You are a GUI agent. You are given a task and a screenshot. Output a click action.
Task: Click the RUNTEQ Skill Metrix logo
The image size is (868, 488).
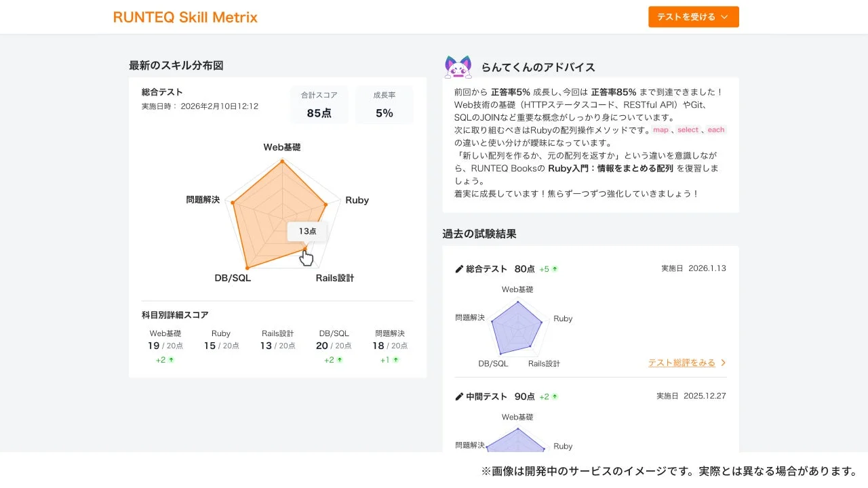click(185, 17)
